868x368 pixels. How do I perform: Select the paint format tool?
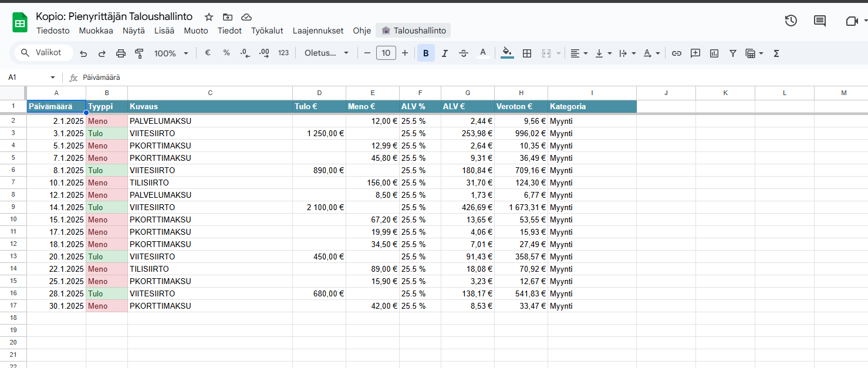139,53
